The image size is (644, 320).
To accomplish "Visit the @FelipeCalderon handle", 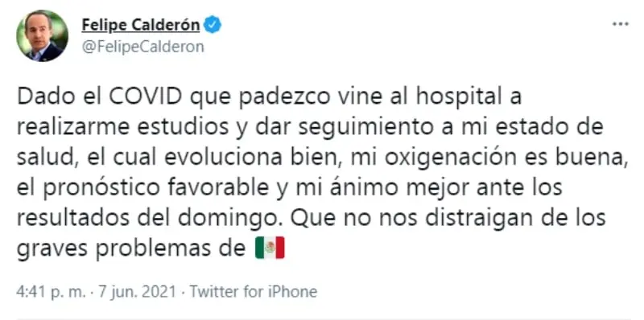I will pos(143,47).
